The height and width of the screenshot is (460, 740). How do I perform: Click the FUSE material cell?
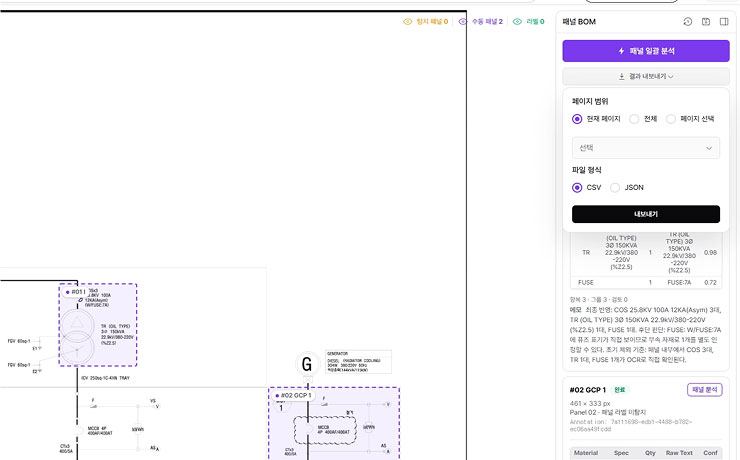[586, 283]
